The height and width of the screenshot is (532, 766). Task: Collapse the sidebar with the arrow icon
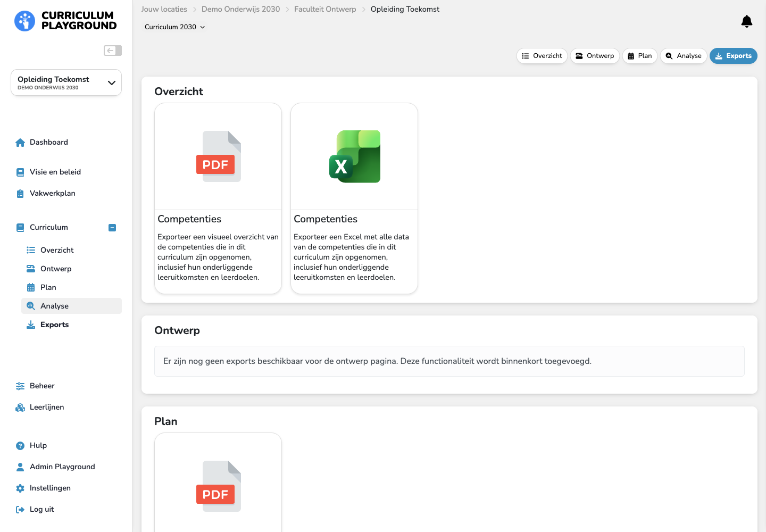[x=113, y=51]
